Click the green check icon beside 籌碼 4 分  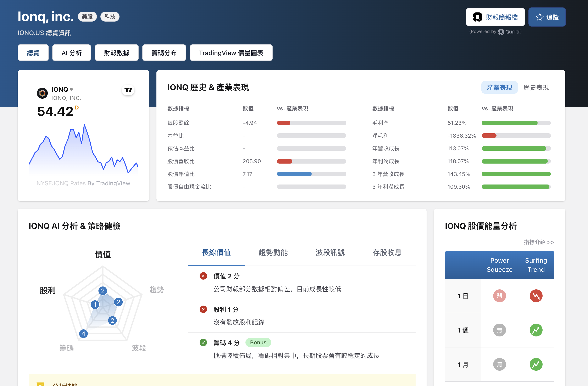point(203,342)
